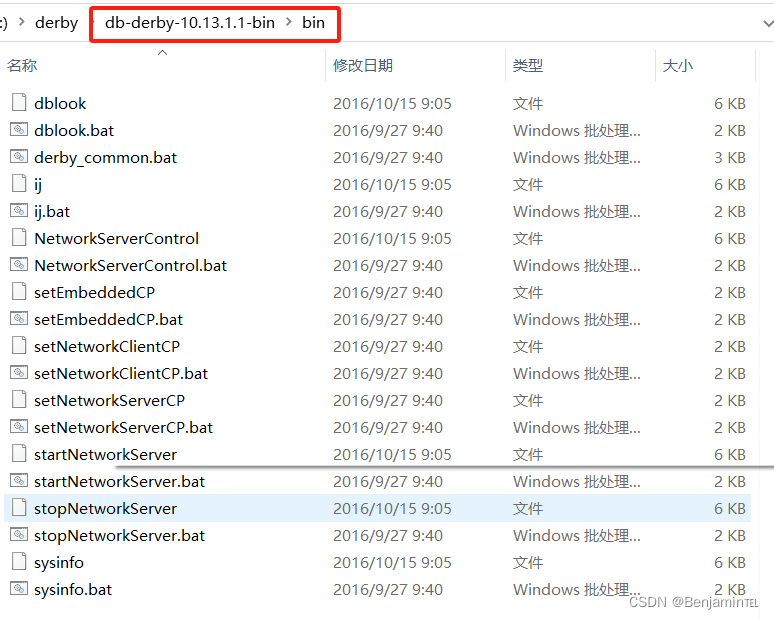Click the NetworkServerControl.bat file icon

pyautogui.click(x=19, y=265)
